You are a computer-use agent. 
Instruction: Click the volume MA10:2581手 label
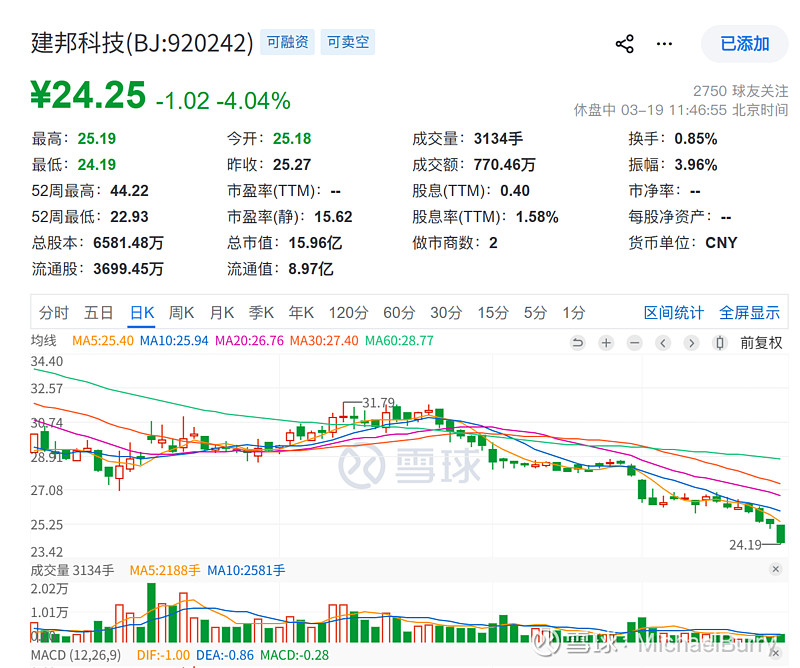point(246,570)
